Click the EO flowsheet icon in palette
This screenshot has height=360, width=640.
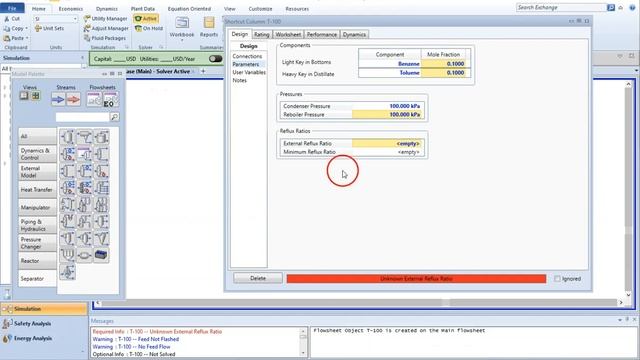(110, 99)
